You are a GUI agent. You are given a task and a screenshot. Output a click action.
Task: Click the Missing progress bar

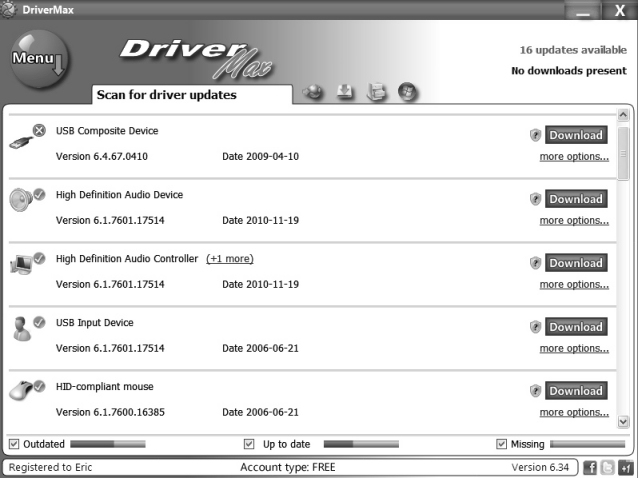[588, 444]
